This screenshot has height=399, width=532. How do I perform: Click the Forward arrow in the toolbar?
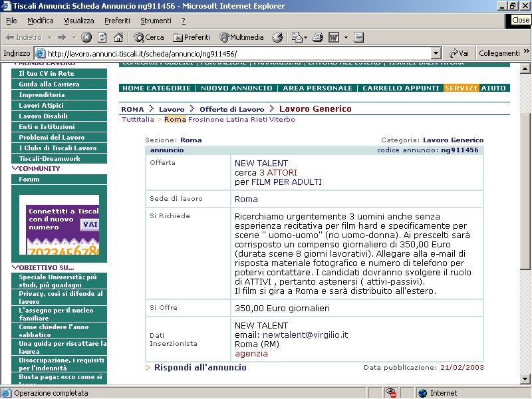(62, 37)
